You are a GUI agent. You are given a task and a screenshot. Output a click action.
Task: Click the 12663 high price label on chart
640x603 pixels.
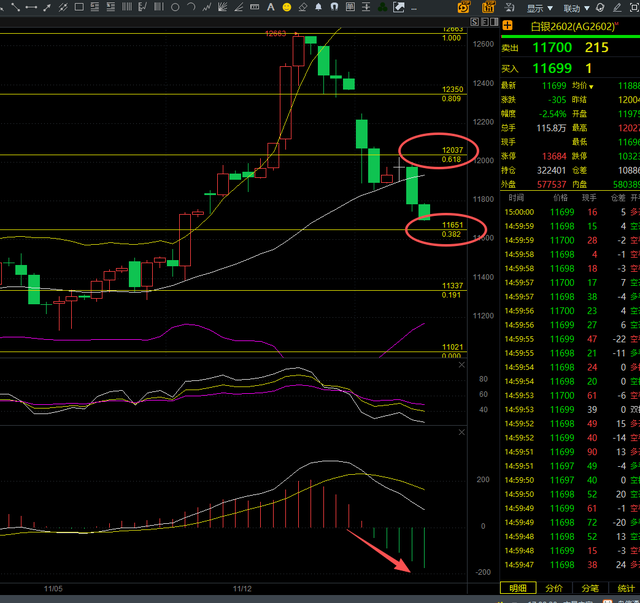(276, 33)
